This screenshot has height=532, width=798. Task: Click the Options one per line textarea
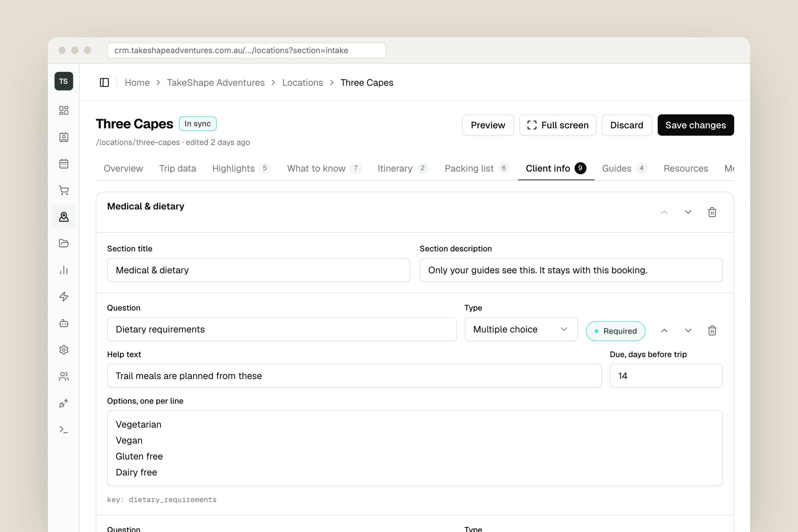pyautogui.click(x=415, y=448)
